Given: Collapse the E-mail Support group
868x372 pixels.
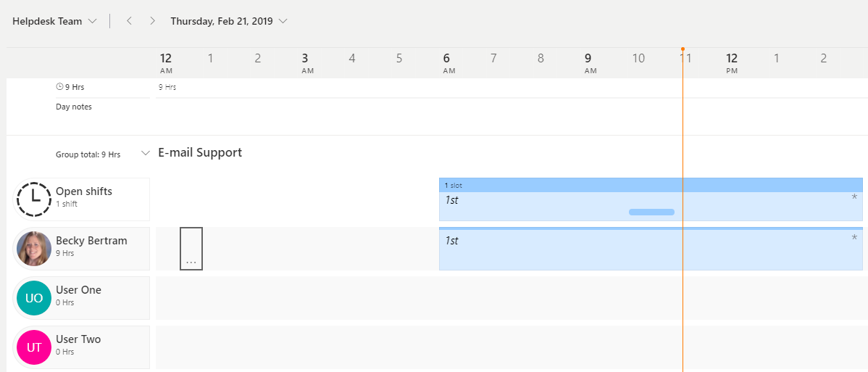Looking at the screenshot, I should pos(146,153).
